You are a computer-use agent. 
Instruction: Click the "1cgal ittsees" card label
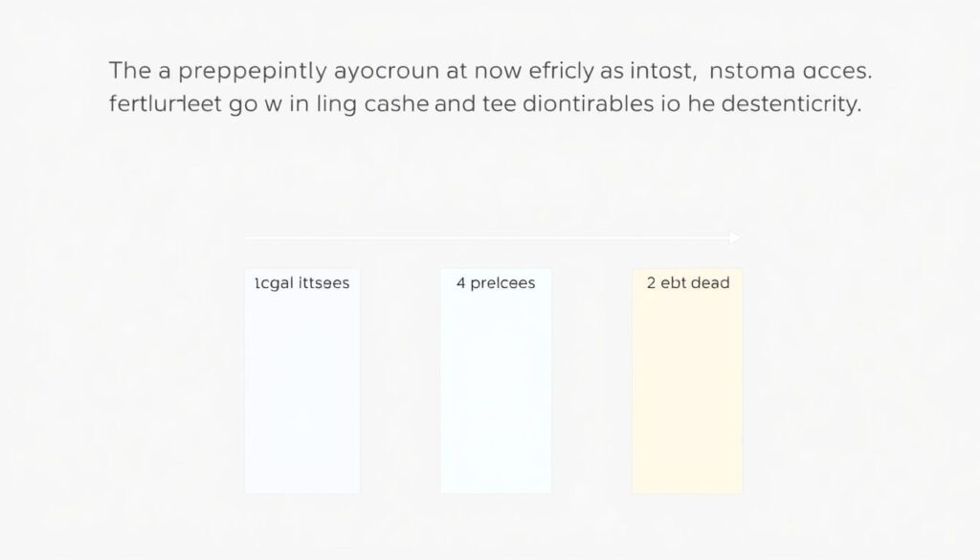[x=301, y=283]
